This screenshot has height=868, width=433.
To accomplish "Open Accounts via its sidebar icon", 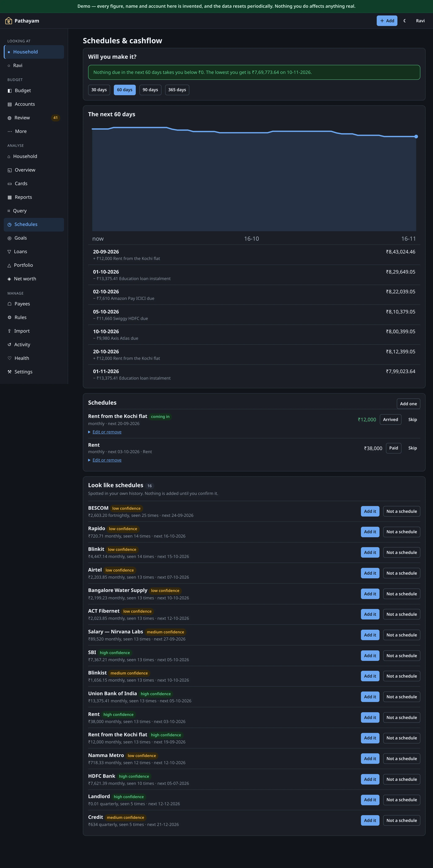I will 9,104.
